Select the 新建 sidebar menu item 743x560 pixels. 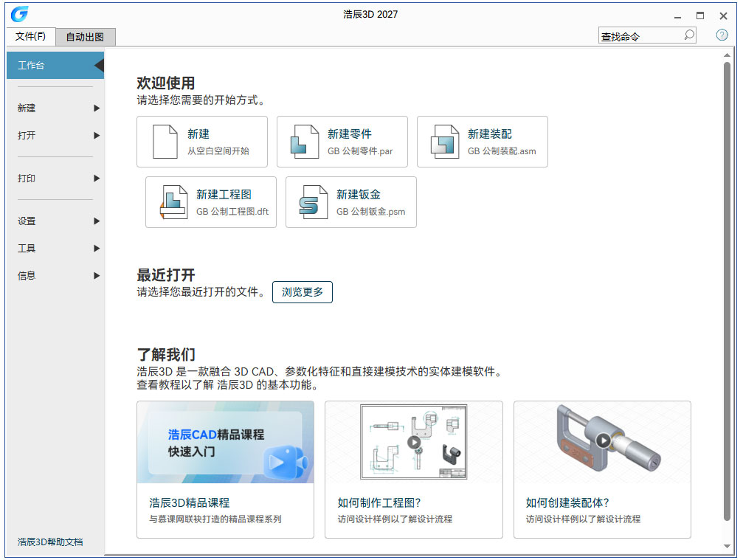tap(55, 108)
